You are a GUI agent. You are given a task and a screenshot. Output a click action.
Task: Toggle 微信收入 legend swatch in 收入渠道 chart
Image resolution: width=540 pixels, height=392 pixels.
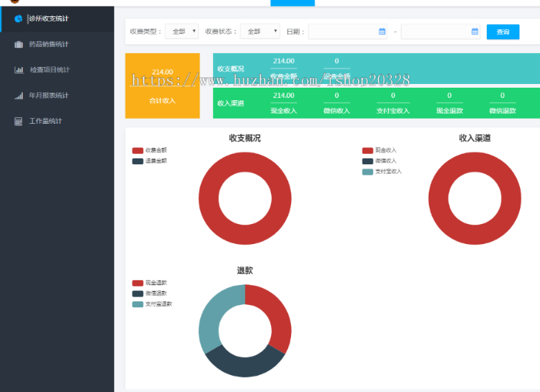pos(368,161)
